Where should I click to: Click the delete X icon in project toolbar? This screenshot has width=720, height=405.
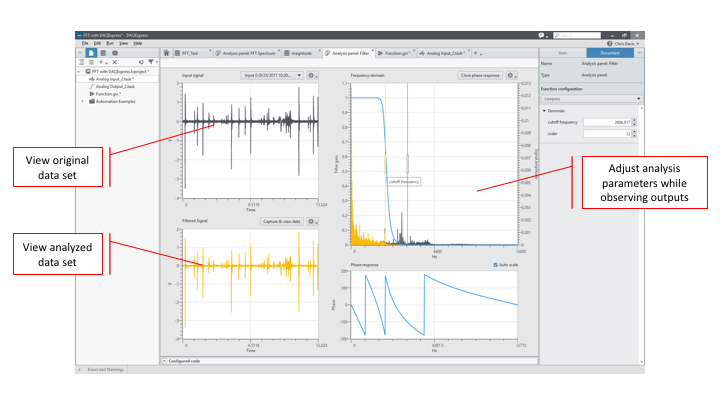(115, 62)
